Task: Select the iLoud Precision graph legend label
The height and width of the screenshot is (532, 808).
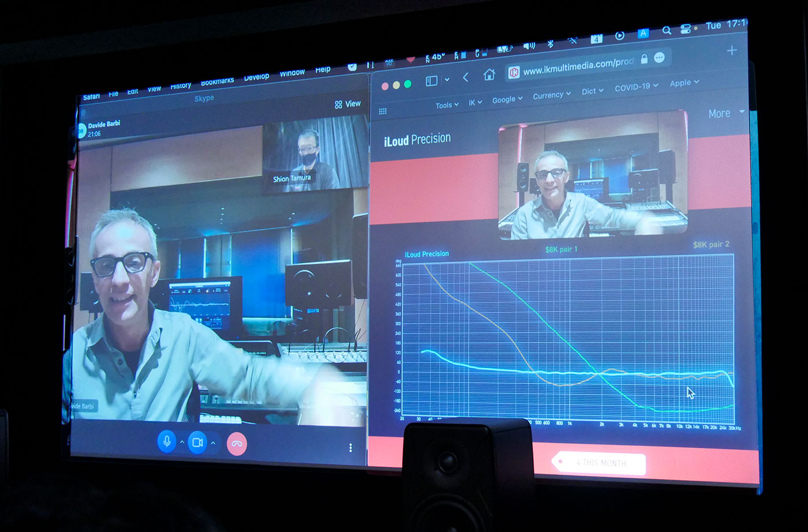Action: tap(427, 254)
